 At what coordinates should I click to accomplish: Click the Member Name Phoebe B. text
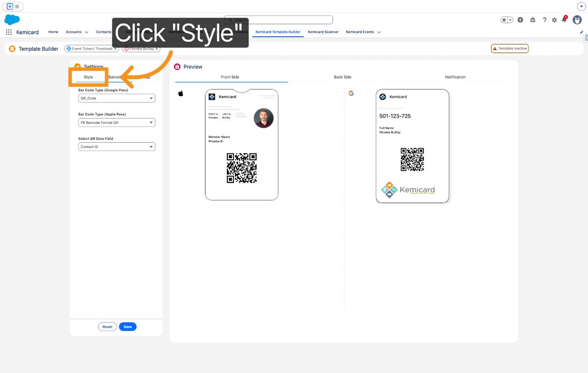pos(219,139)
